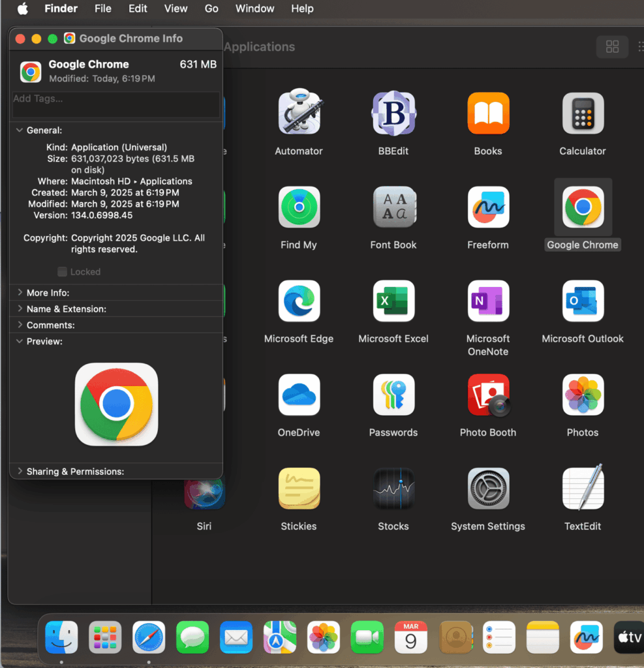The height and width of the screenshot is (668, 644).
Task: Select the Google Chrome app icon
Action: pyautogui.click(x=583, y=207)
